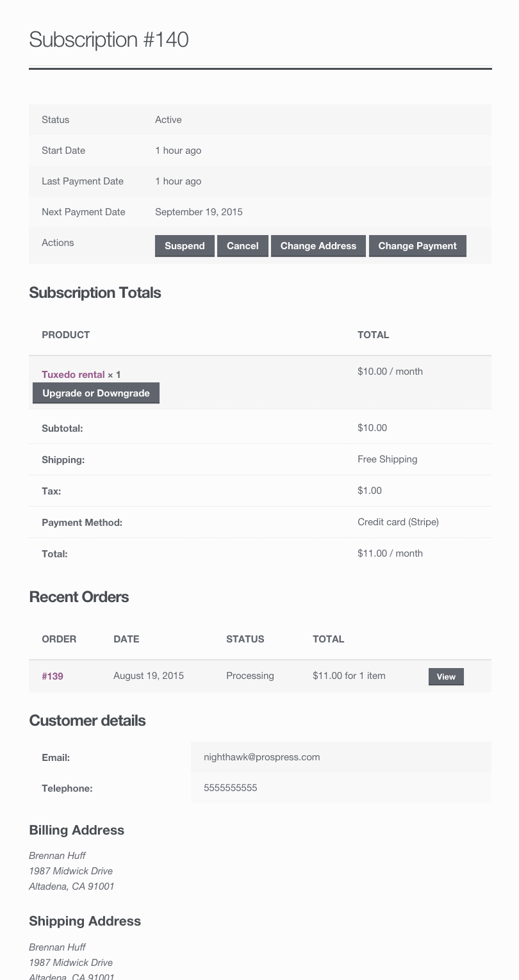519x980 pixels.
Task: Click the nighthawk@prospress.com email address
Action: (261, 757)
